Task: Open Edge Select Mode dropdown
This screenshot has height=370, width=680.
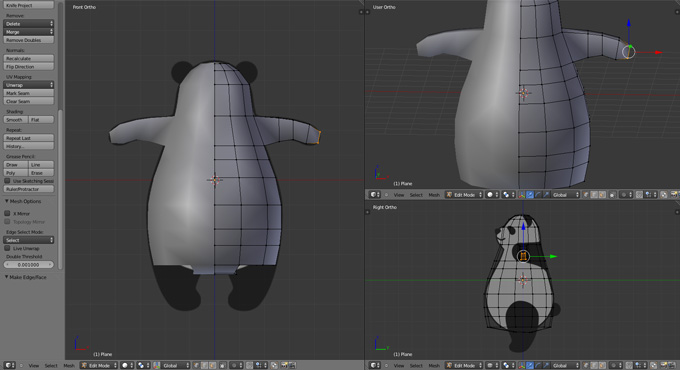Action: point(29,240)
